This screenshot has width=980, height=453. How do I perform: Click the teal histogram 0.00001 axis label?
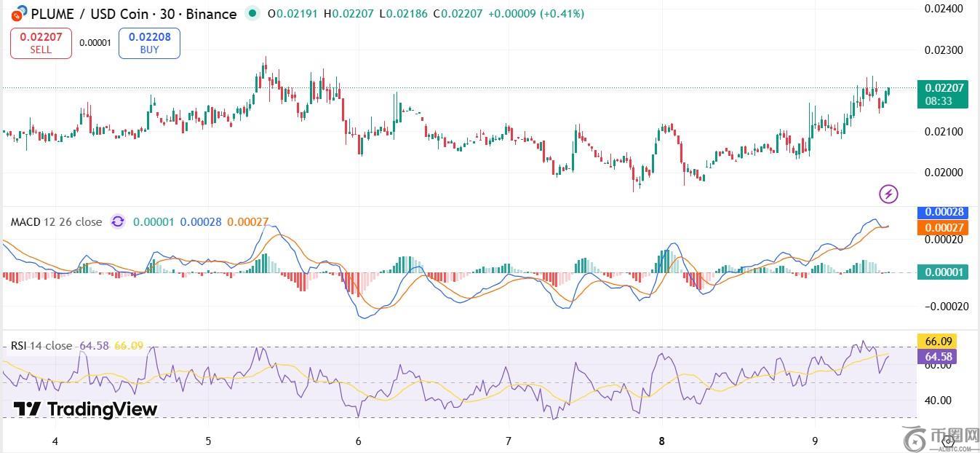click(x=943, y=272)
